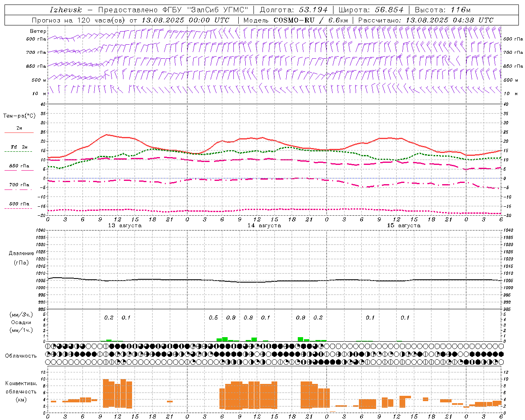Image resolution: width=525 pixels, height=420 pixels.
Task: Click the Долгота: 53.194 longitude value
Action: point(294,10)
